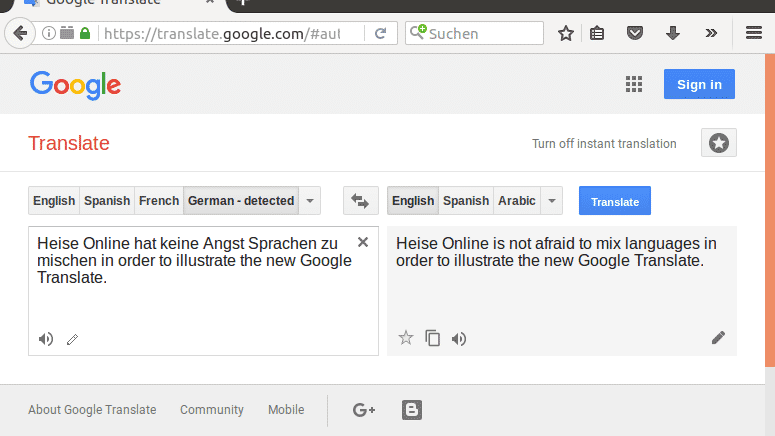Click the translated output text
The width and height of the screenshot is (775, 436).
click(x=556, y=252)
